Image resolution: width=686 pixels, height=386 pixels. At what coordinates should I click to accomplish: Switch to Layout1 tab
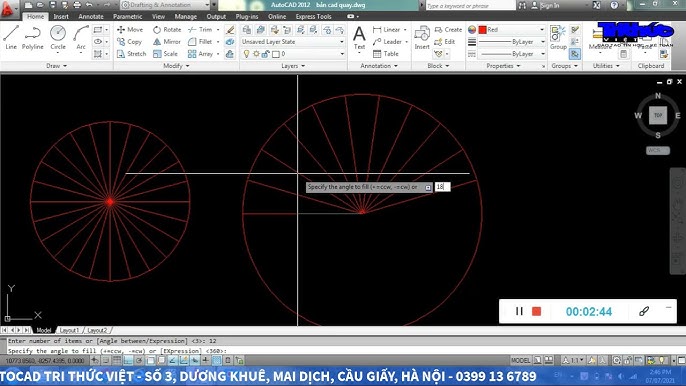[x=69, y=330]
